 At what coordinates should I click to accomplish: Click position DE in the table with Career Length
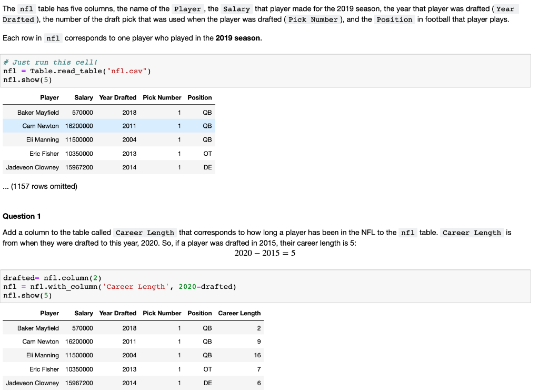[207, 383]
